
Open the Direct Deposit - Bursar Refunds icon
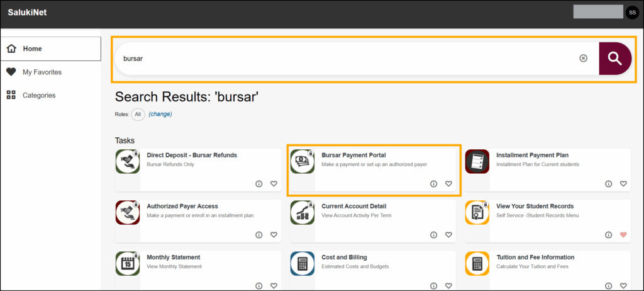(x=128, y=161)
